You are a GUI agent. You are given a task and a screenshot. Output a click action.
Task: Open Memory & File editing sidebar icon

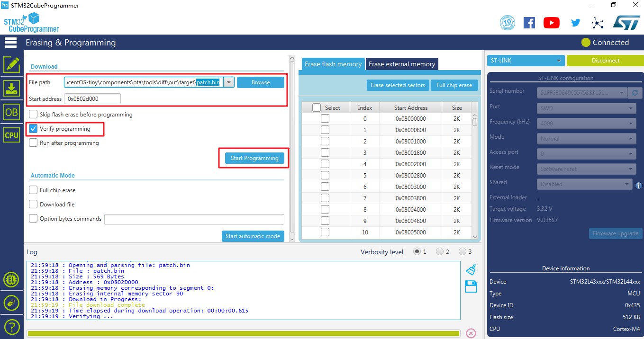coord(11,65)
